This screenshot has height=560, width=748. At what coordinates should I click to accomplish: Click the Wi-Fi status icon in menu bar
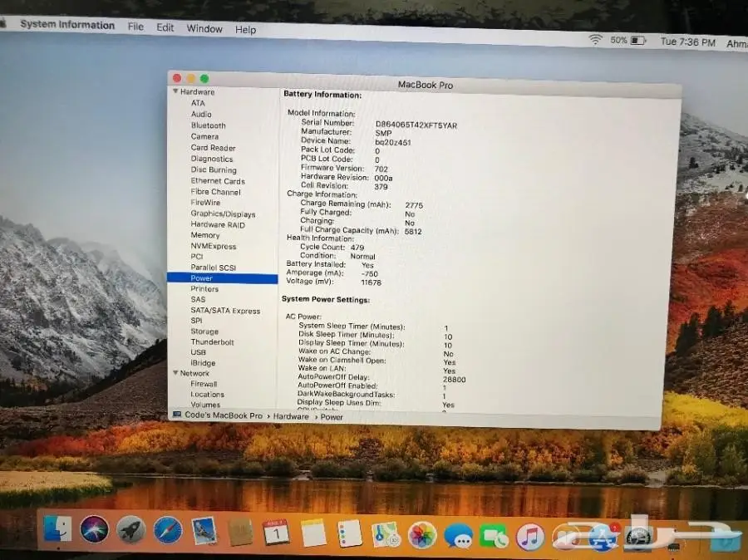pyautogui.click(x=595, y=39)
